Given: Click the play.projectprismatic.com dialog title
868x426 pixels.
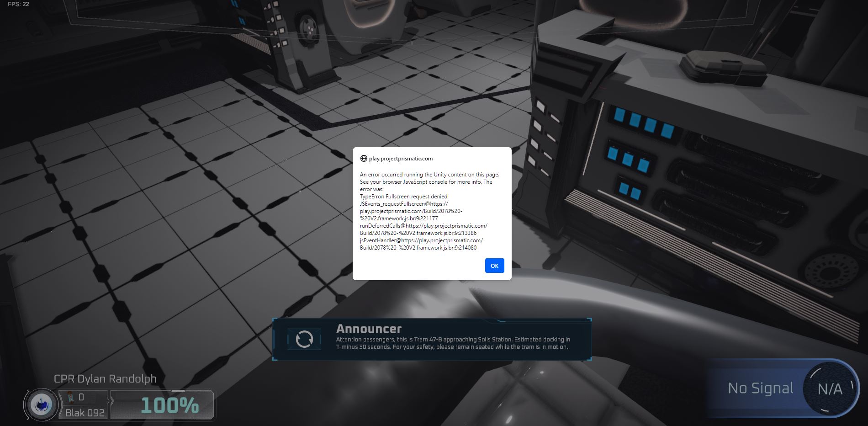Looking at the screenshot, I should coord(401,159).
